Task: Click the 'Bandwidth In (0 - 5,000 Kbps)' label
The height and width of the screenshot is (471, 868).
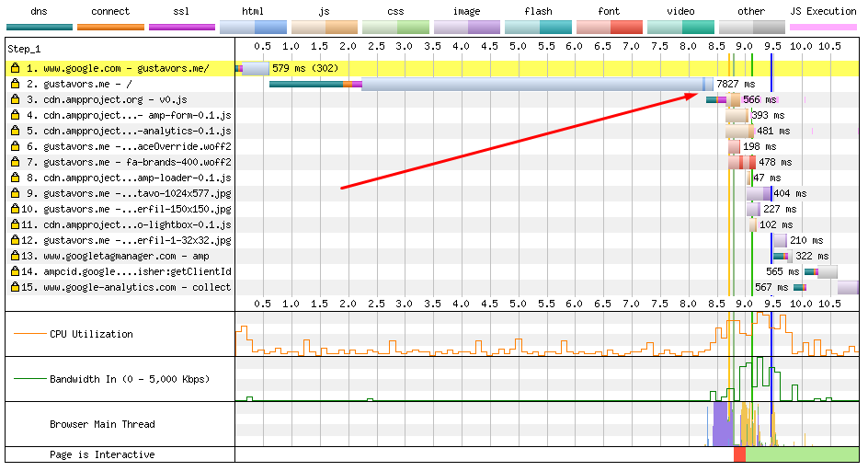Action: (x=130, y=379)
